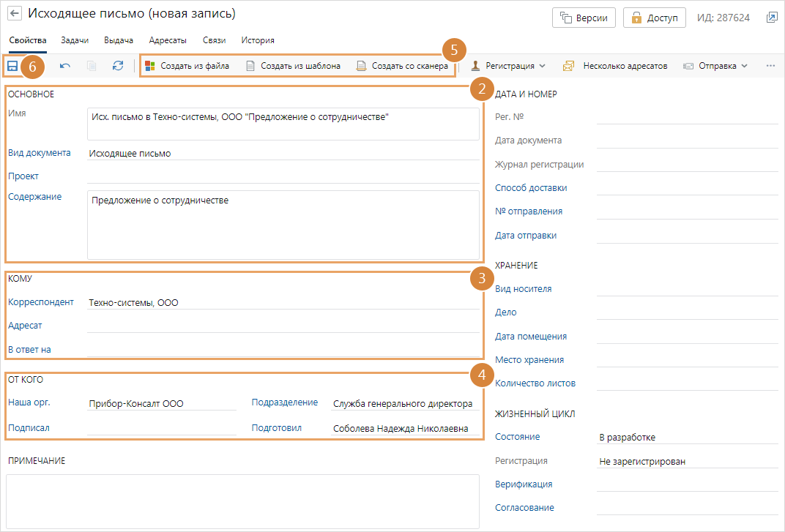Click the undo arrow icon
The width and height of the screenshot is (785, 532).
pyautogui.click(x=65, y=66)
